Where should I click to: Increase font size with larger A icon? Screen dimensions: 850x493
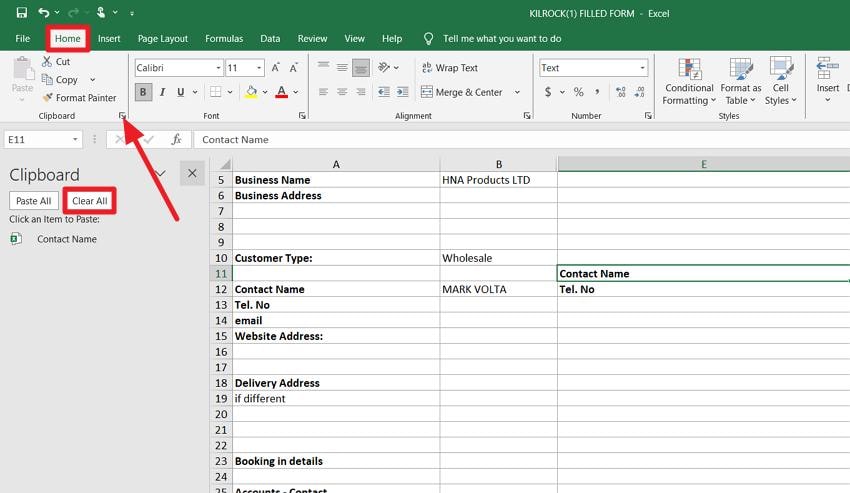click(x=275, y=68)
